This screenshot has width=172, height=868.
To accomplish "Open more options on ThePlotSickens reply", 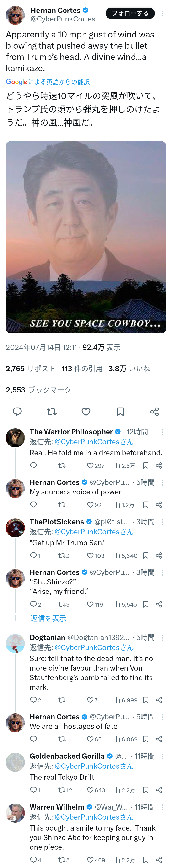I will 162,522.
